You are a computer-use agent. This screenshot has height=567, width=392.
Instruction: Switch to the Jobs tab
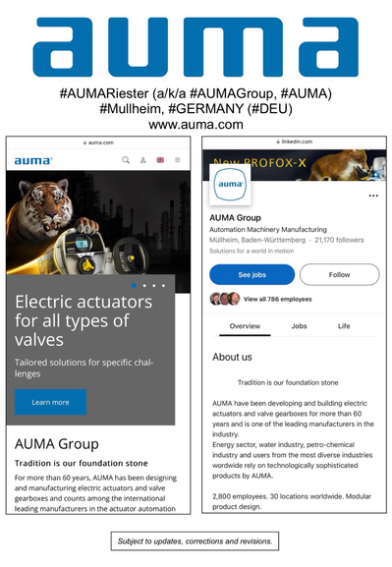pyautogui.click(x=299, y=326)
